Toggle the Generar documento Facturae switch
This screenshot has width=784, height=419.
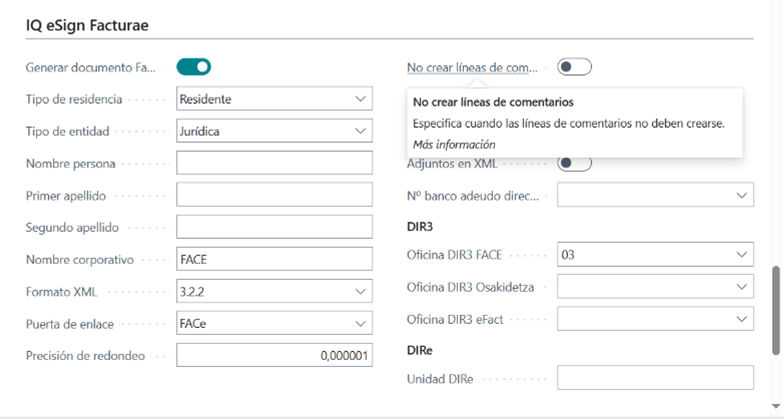point(194,67)
